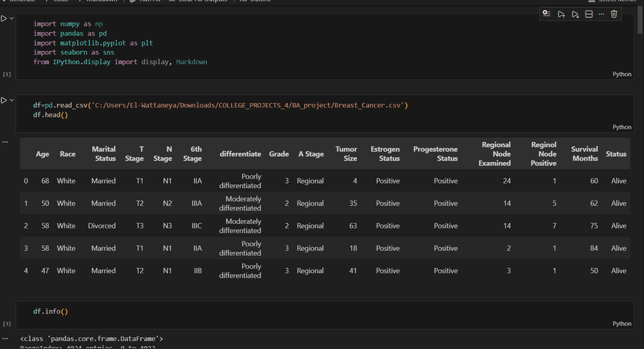The height and width of the screenshot is (349, 644).
Task: Expand run options chevron beside the imports cell
Action: tap(11, 18)
